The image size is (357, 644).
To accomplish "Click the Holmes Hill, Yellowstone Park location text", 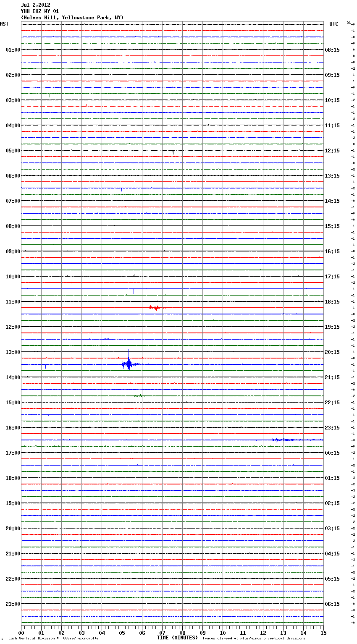I will point(72,18).
